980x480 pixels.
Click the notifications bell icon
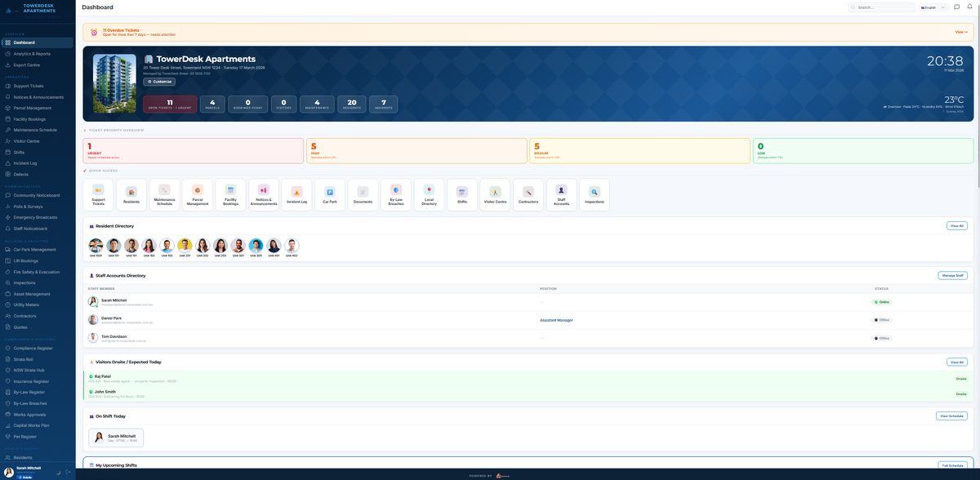click(968, 5)
